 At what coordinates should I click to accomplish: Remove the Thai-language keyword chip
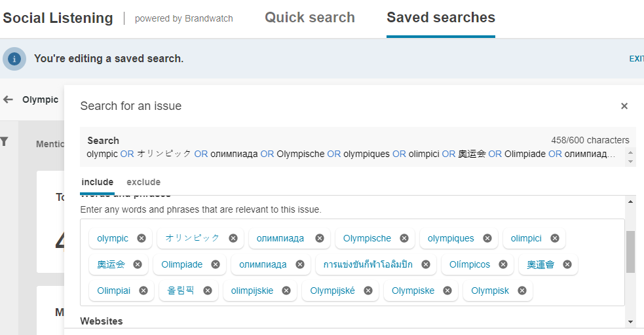tap(426, 264)
